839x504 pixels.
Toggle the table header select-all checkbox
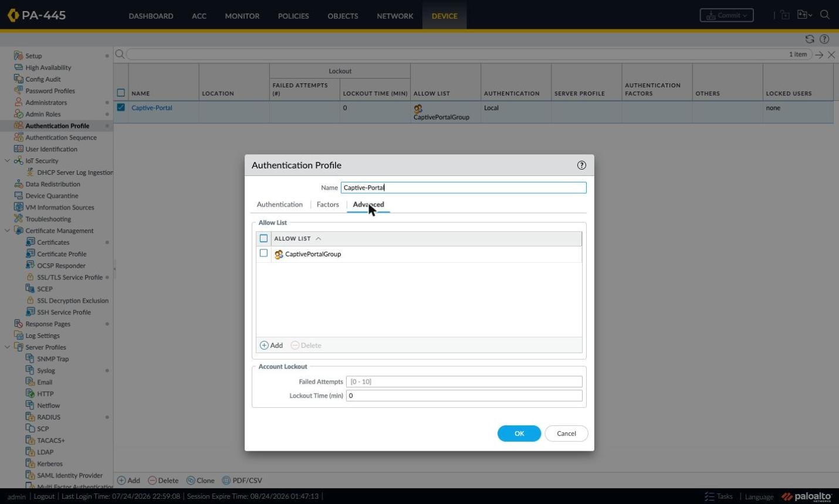[121, 93]
